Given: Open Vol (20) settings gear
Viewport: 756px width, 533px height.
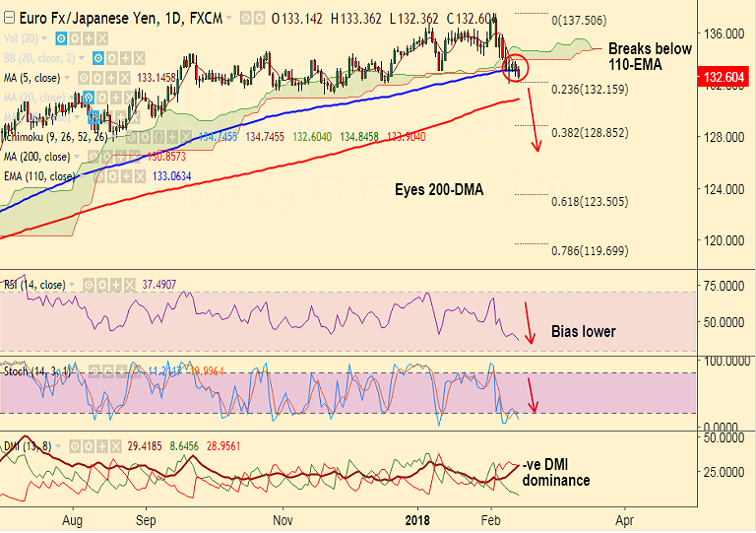Looking at the screenshot, I should [75, 38].
